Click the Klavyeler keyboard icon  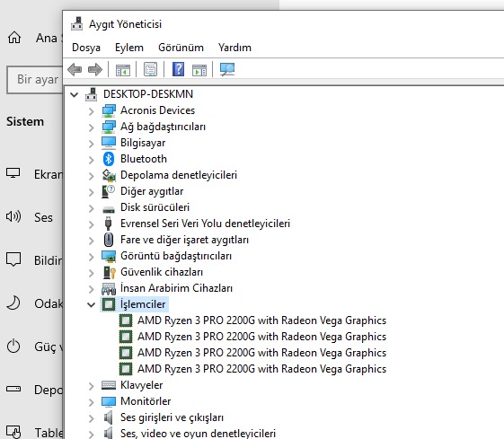[109, 385]
